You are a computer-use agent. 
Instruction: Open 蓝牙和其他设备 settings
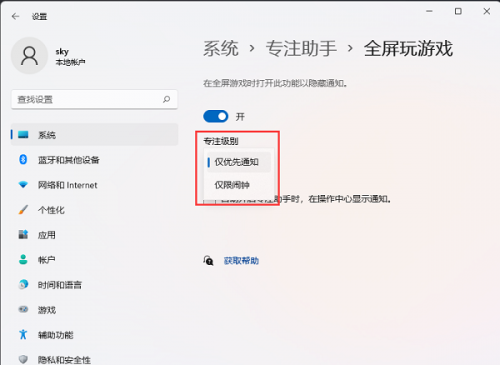pos(95,160)
